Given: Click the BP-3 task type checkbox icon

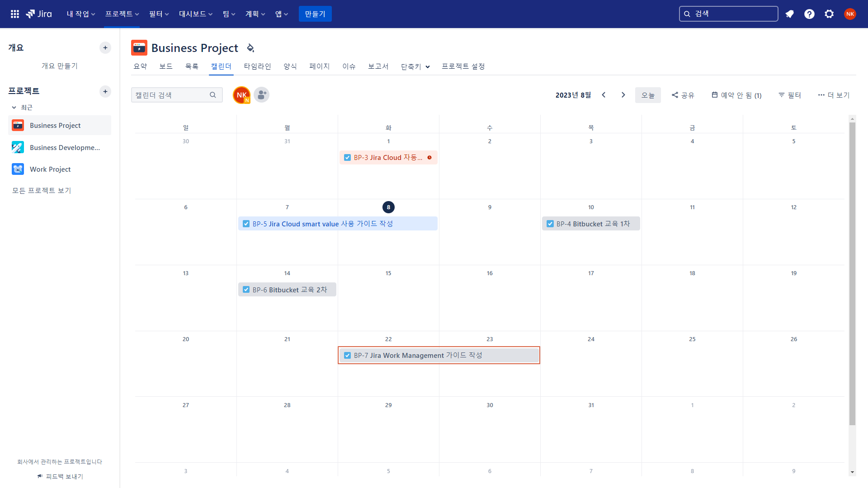Looking at the screenshot, I should [x=347, y=157].
